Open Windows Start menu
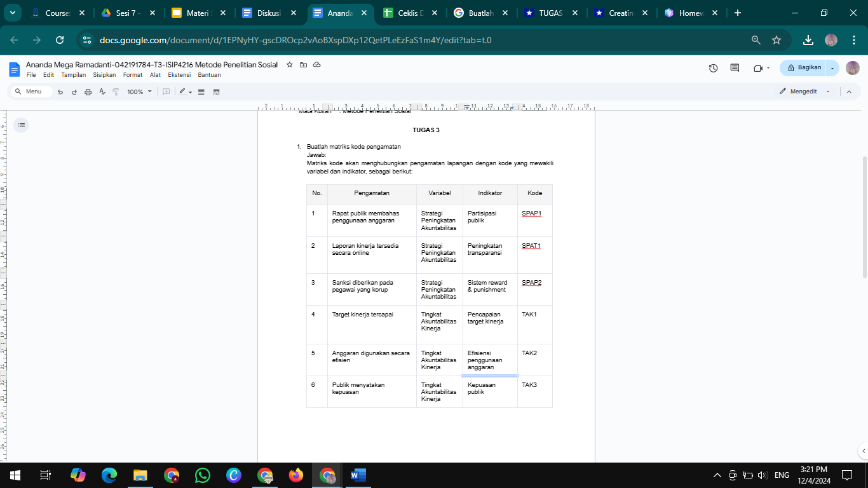 click(x=15, y=475)
